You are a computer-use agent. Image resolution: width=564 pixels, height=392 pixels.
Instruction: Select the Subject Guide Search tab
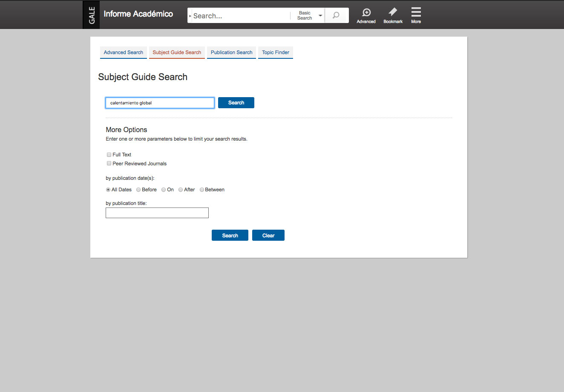click(x=177, y=52)
